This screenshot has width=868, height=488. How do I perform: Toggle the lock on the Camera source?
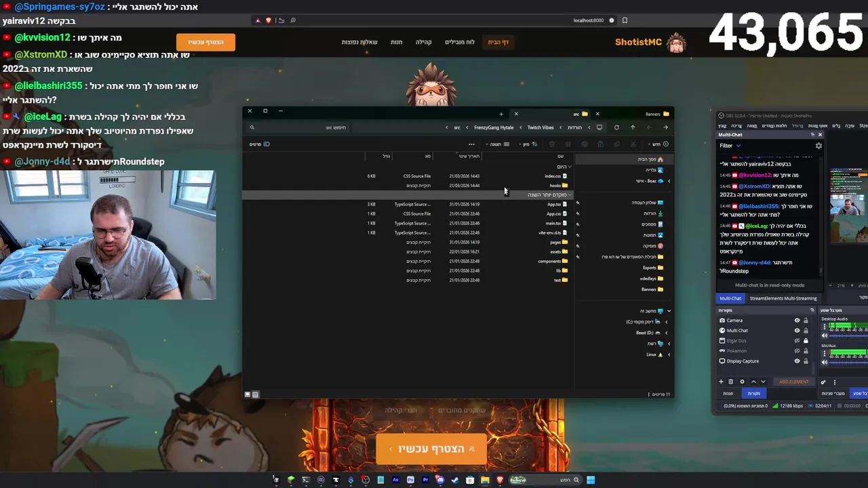[806, 321]
